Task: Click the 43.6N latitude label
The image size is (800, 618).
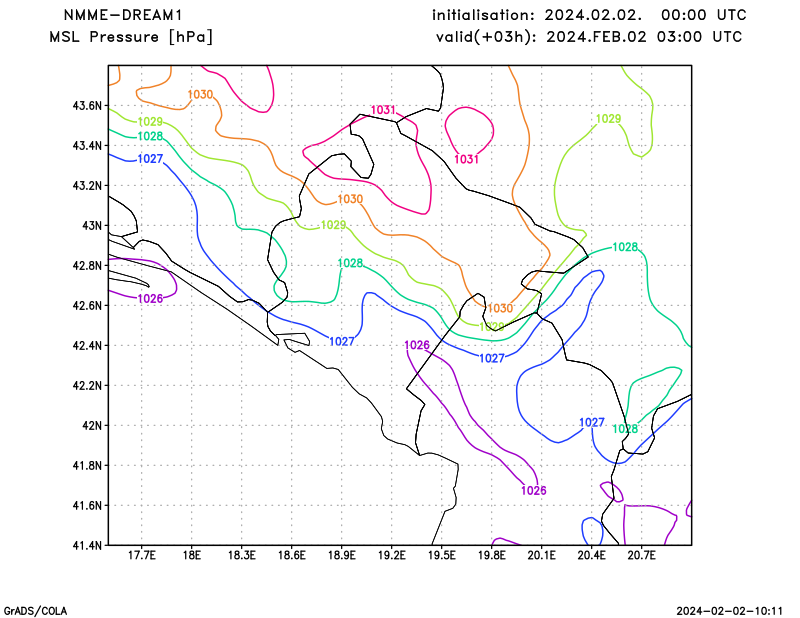Action: tap(87, 106)
